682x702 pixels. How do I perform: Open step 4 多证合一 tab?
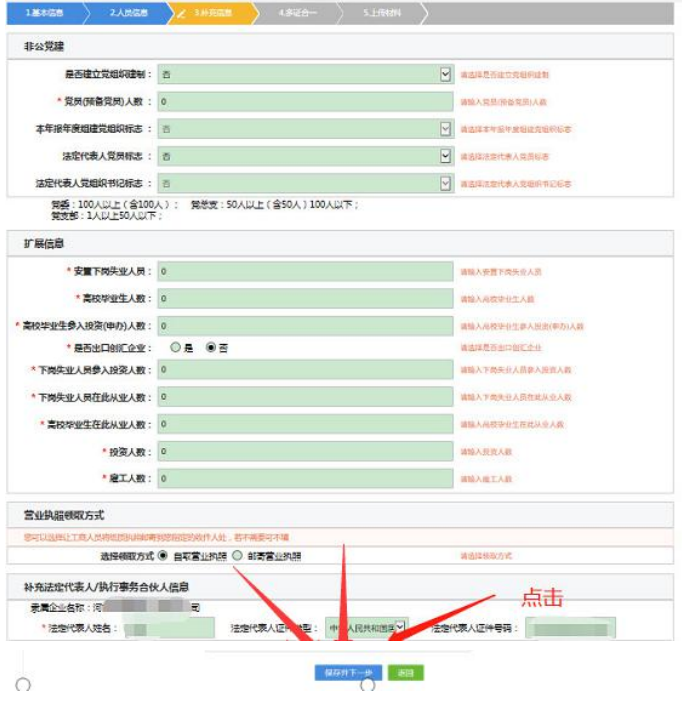click(x=297, y=13)
